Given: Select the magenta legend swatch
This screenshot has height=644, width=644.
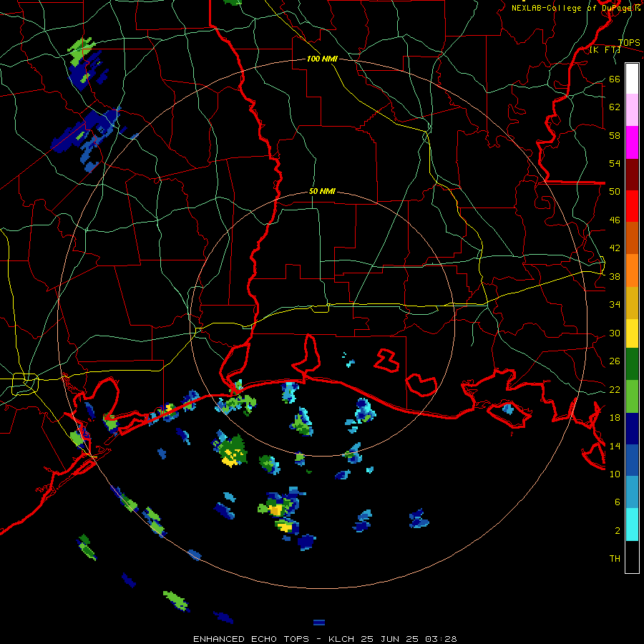Looking at the screenshot, I should click(x=632, y=142).
